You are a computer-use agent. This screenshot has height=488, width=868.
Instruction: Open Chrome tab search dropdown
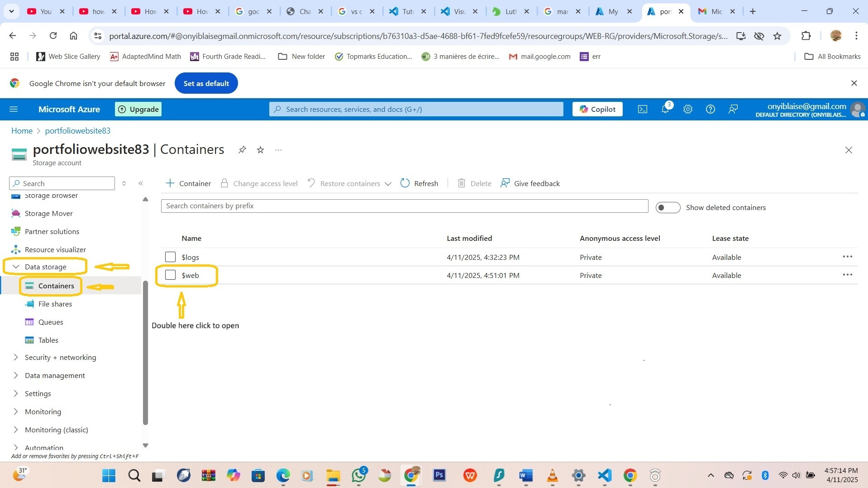point(11,11)
